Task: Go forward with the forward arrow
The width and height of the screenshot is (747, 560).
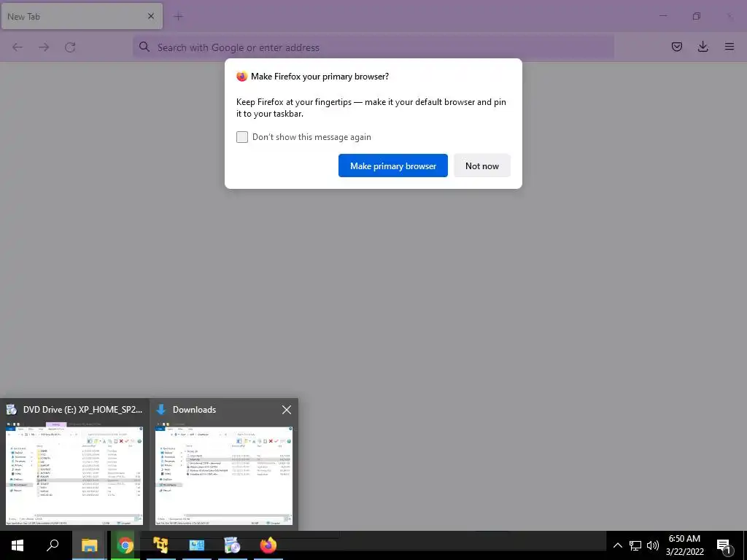Action: (44, 47)
